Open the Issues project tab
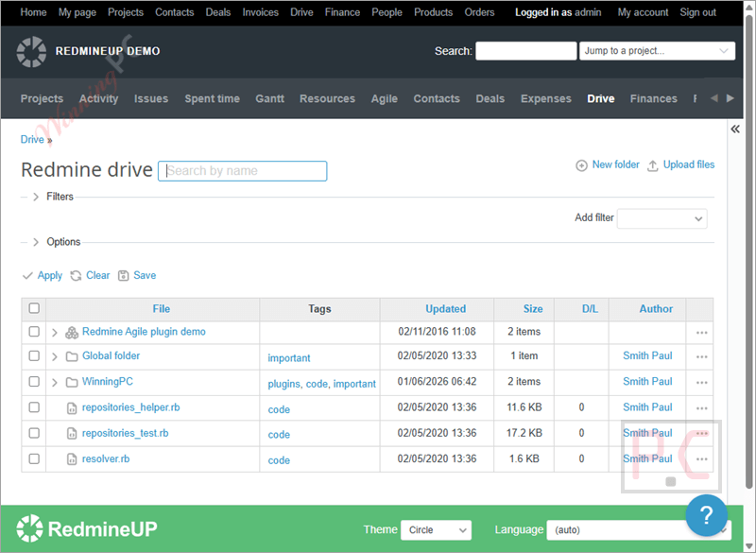 tap(151, 99)
